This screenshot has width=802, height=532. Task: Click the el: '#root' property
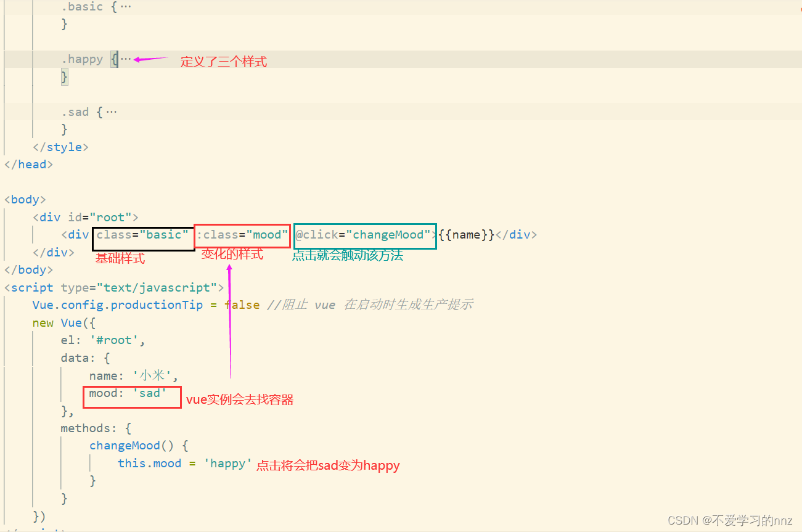click(x=103, y=340)
